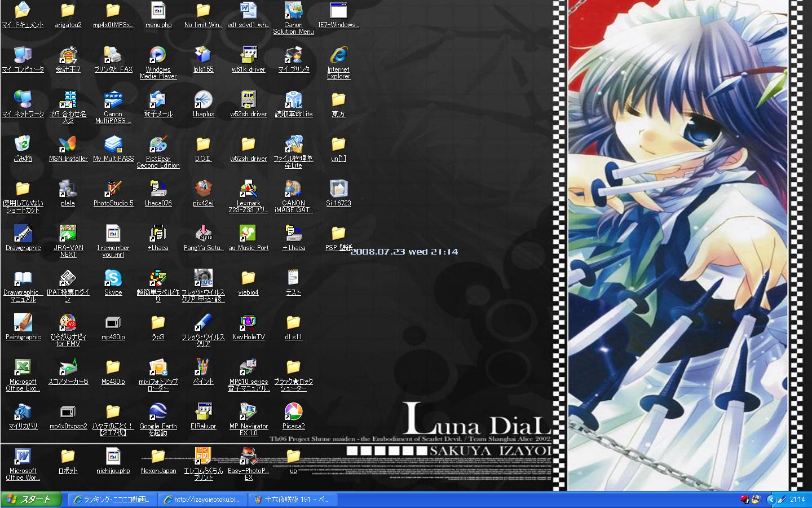Open the KeyHoleTV desktop icon
812x508 pixels.
[248, 322]
